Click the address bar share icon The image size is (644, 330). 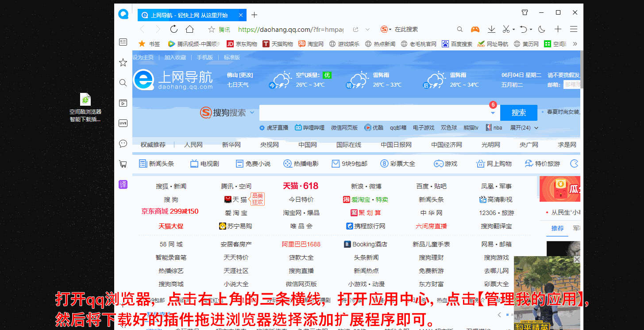pos(355,29)
